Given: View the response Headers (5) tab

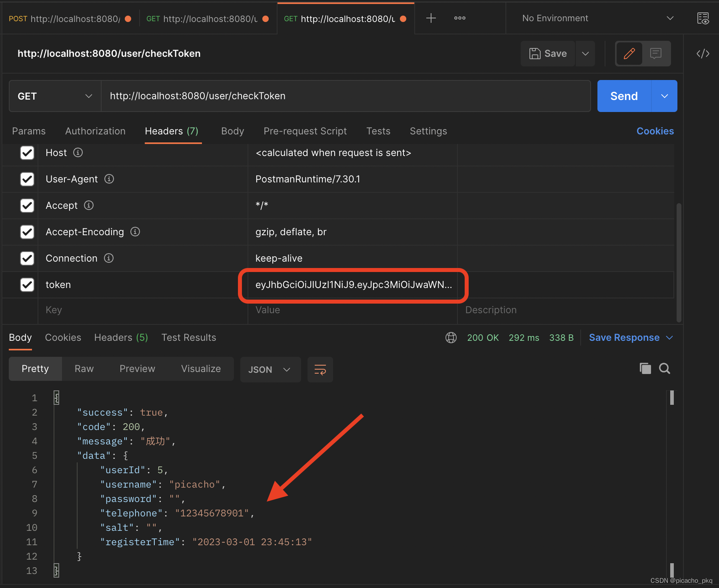Looking at the screenshot, I should pos(121,338).
